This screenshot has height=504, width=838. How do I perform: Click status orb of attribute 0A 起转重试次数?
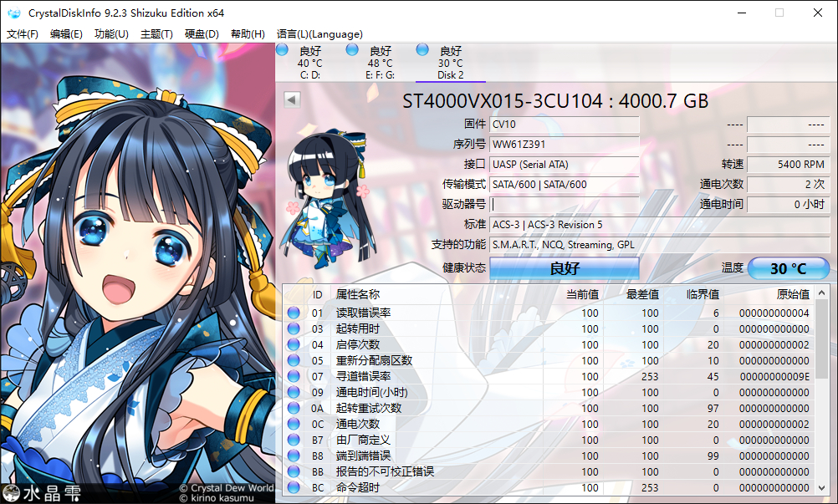[x=294, y=409]
